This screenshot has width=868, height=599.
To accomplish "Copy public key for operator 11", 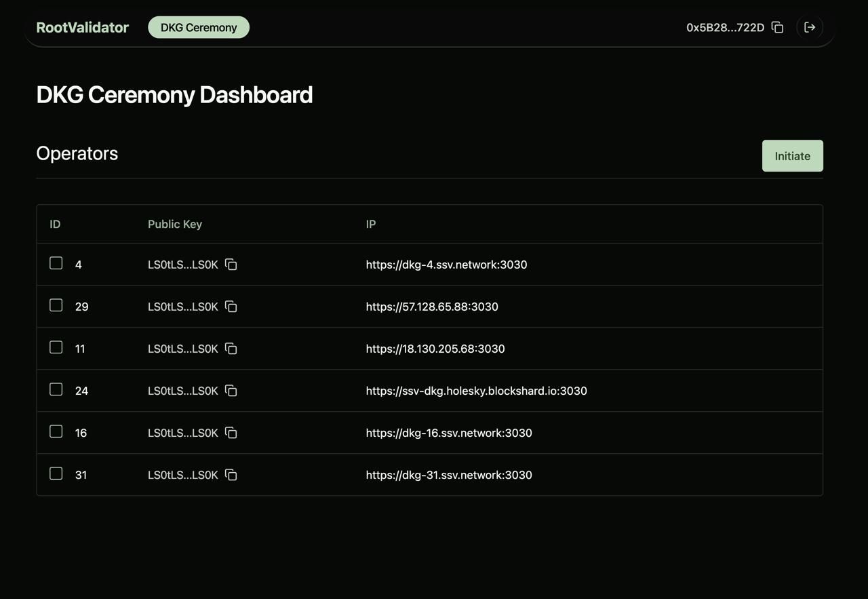I will (x=231, y=349).
